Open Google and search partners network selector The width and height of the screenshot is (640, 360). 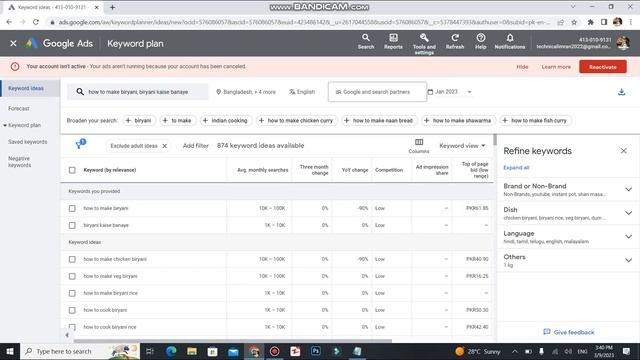[x=377, y=92]
